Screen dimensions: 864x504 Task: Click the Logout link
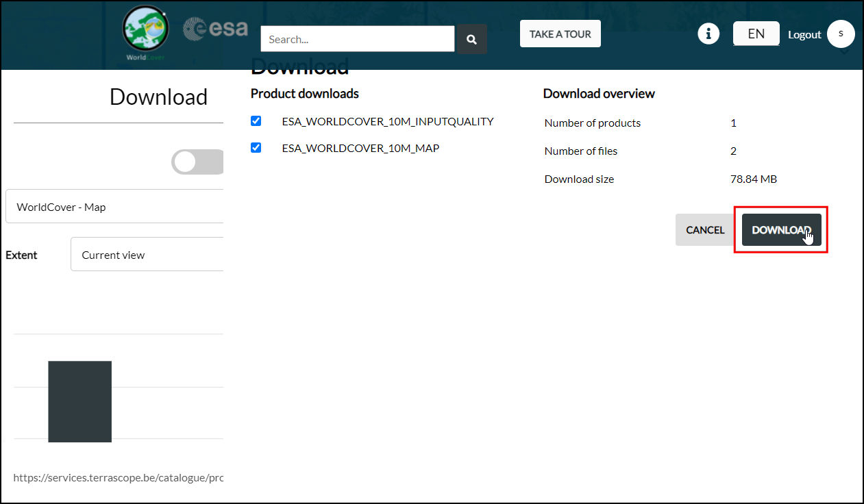(804, 34)
